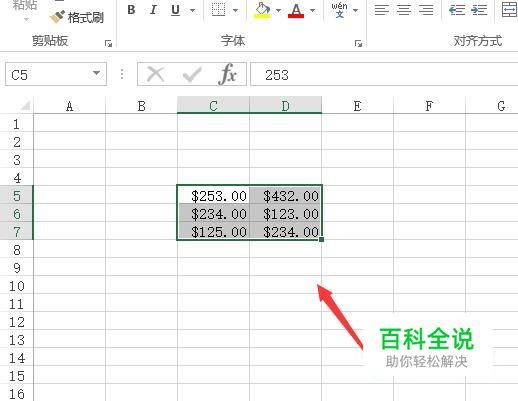This screenshot has height=401, width=518.
Task: Toggle Italic formatting
Action: 153,10
